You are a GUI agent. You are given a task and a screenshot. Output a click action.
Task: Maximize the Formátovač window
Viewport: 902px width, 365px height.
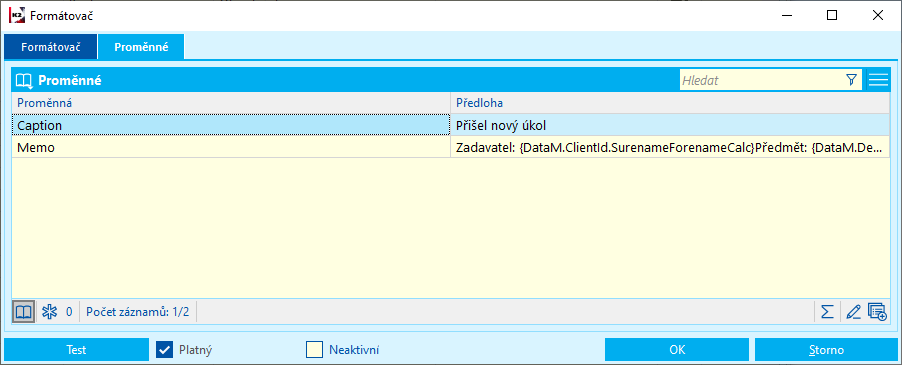[x=832, y=16]
